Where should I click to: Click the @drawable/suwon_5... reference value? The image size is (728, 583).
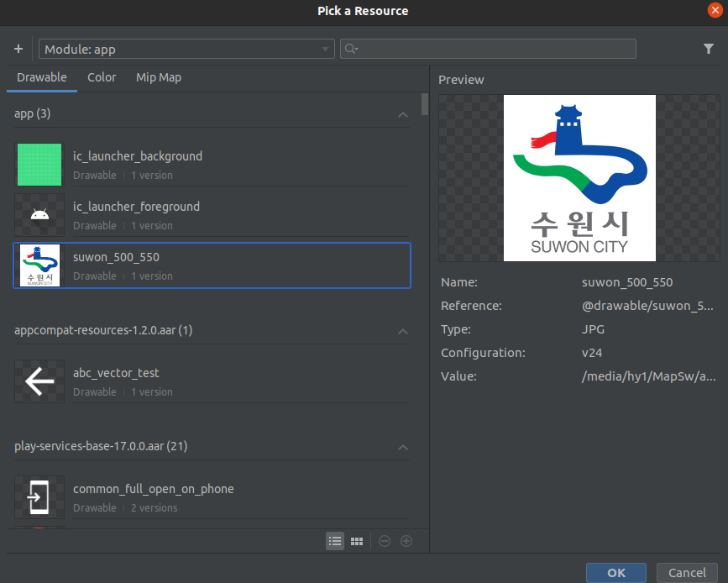[x=647, y=306]
